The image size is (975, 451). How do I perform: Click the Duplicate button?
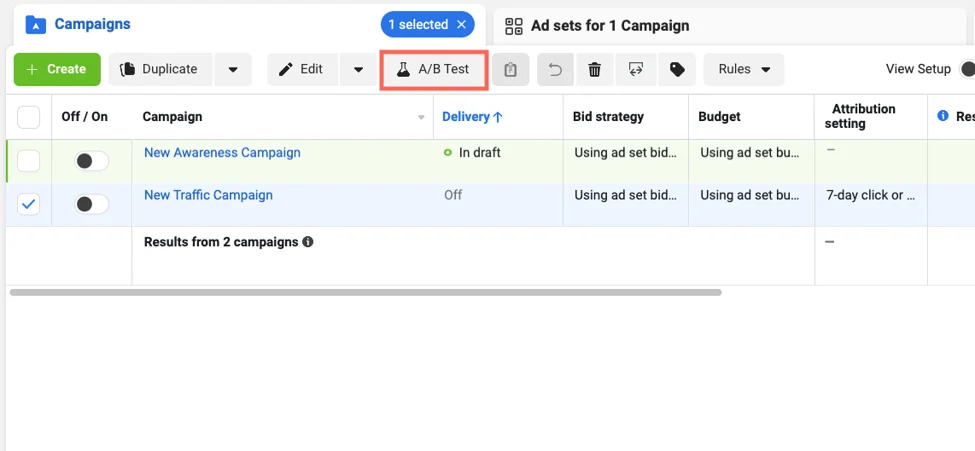pos(160,69)
